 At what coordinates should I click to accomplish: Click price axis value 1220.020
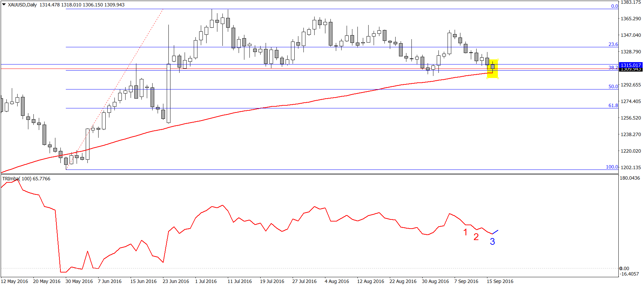[x=631, y=151]
